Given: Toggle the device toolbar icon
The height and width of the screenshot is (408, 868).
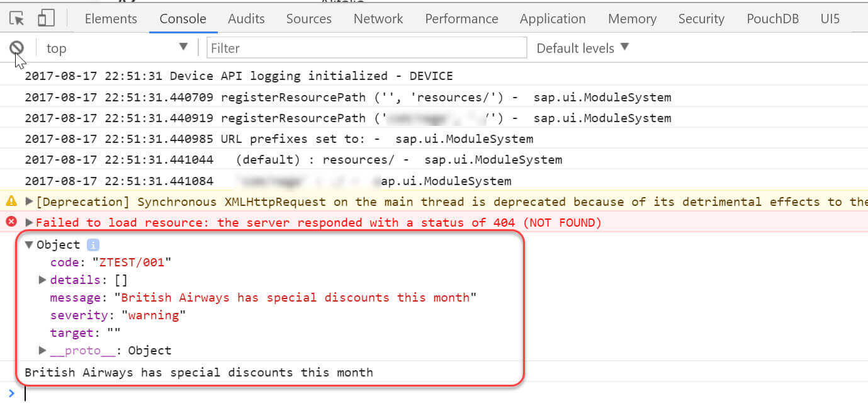Looking at the screenshot, I should (x=45, y=18).
